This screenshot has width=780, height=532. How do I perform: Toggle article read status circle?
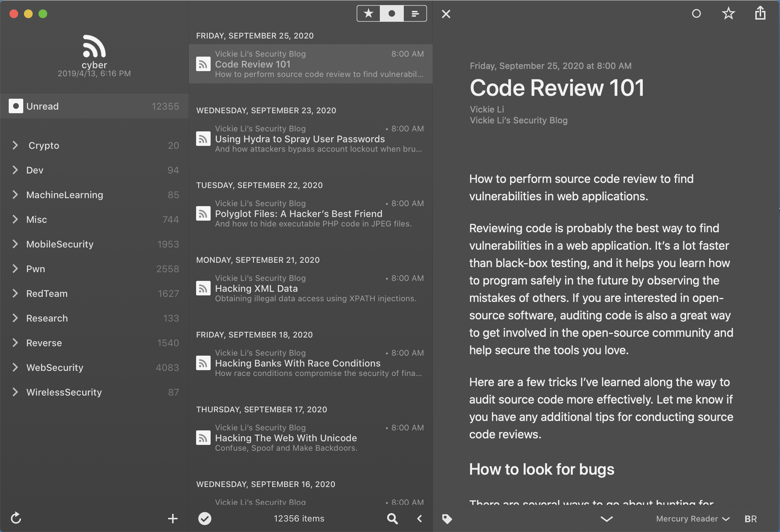696,14
